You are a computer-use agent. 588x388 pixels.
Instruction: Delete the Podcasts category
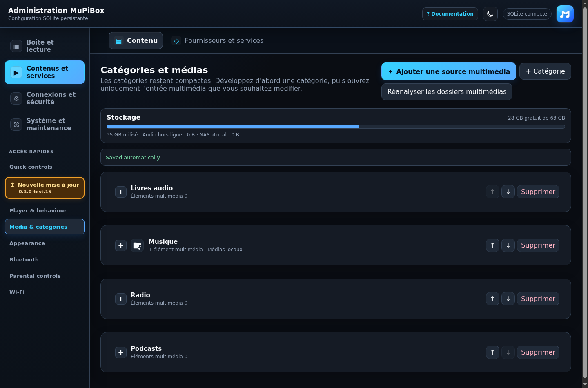(538, 352)
